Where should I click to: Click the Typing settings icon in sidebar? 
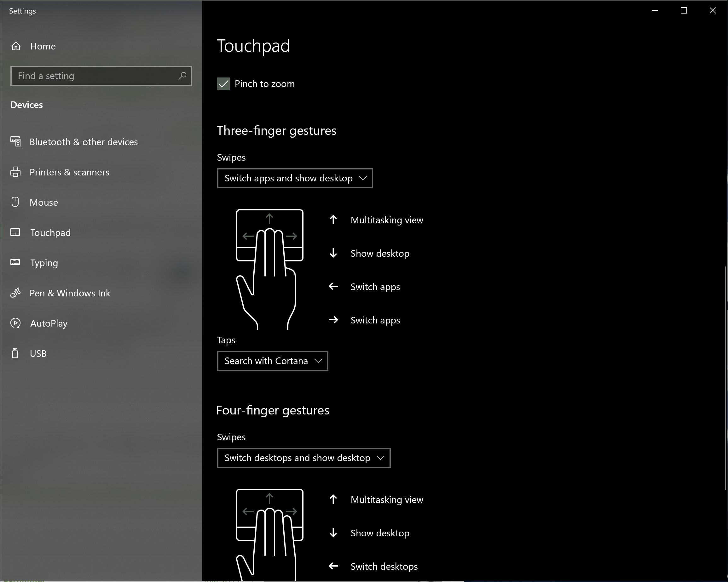tap(15, 262)
